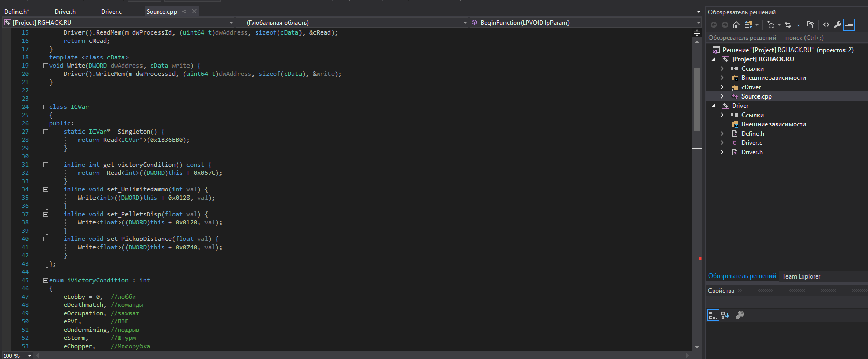Open the editor zoom 100 % dropdown
The width and height of the screenshot is (868, 359).
click(x=30, y=356)
